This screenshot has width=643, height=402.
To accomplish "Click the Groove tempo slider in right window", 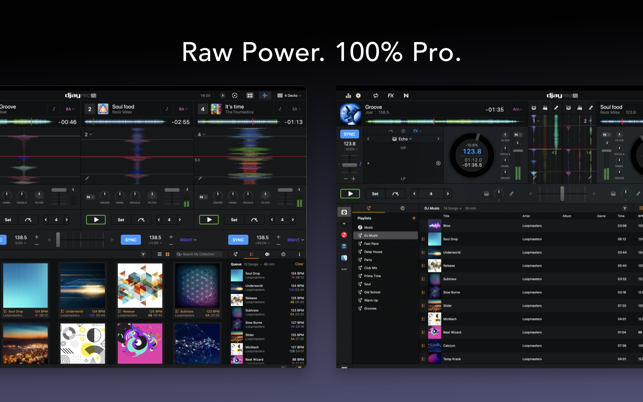I will coord(349,165).
